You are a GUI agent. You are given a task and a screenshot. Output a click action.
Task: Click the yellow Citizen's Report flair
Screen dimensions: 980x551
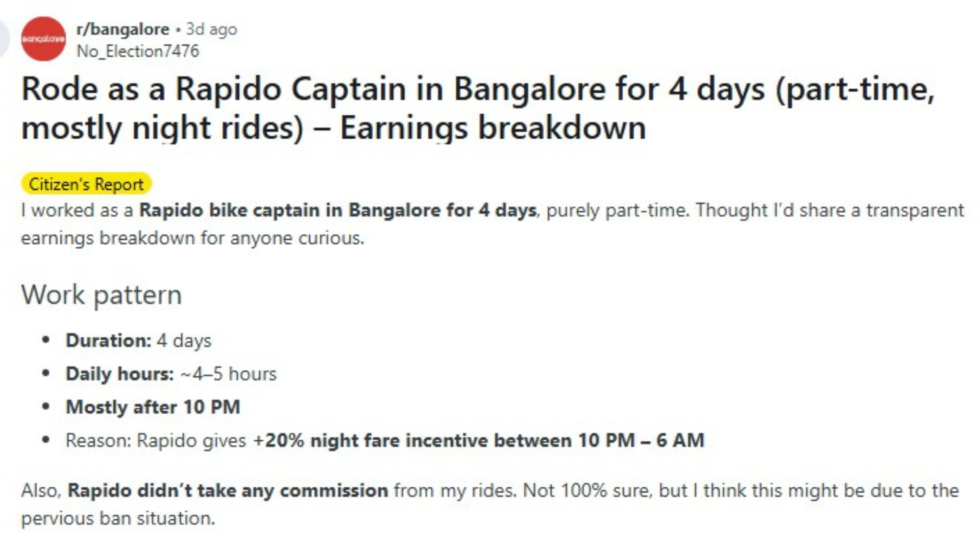pos(86,184)
